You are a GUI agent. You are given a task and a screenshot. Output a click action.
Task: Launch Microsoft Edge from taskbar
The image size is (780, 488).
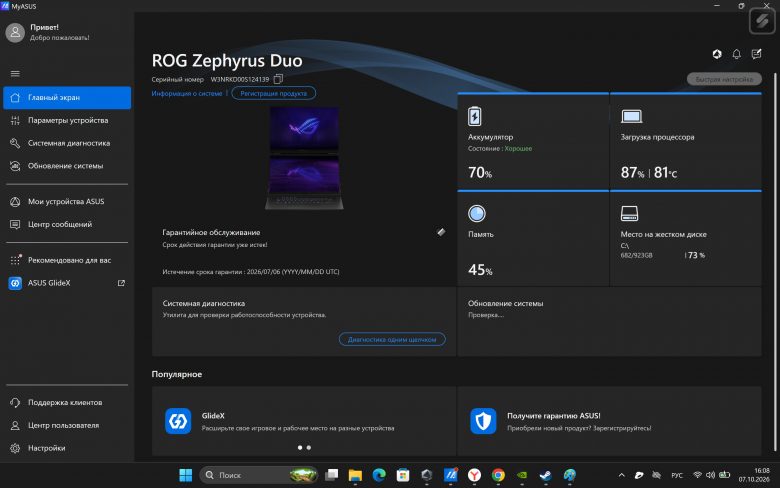379,476
